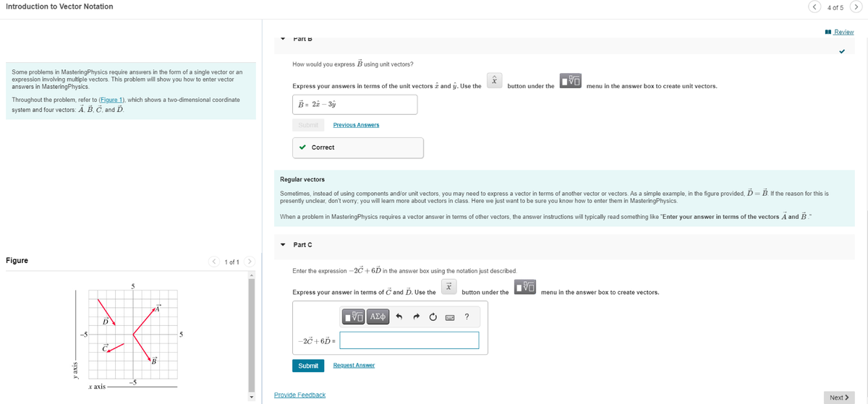868x404 pixels.
Task: Click the redo arrow in the answer toolbar
Action: (x=416, y=317)
